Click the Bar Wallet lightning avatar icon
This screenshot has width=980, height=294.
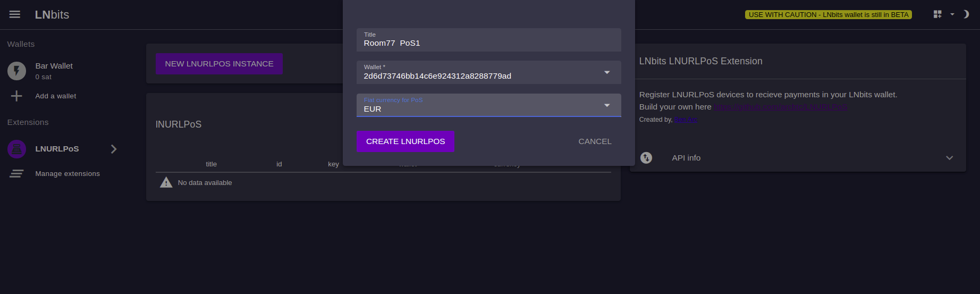point(16,71)
